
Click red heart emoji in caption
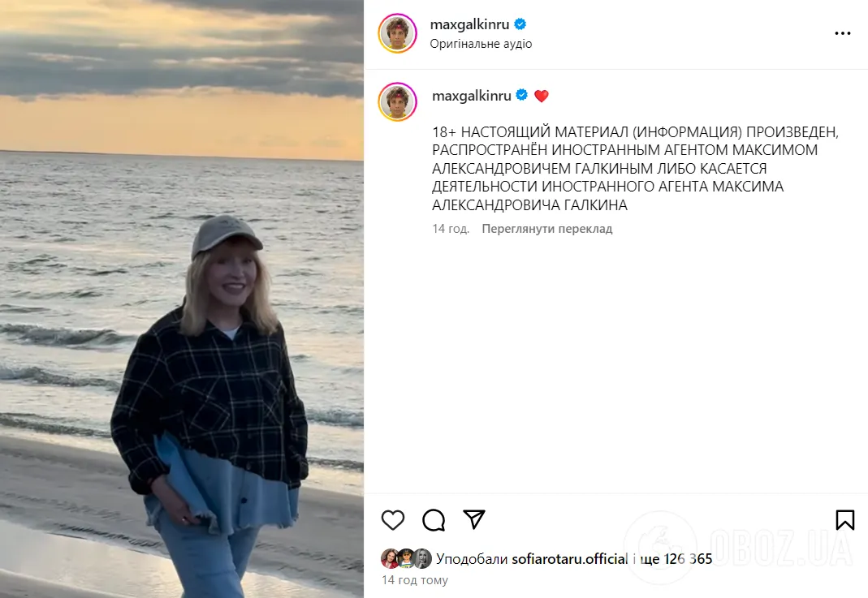tap(541, 96)
